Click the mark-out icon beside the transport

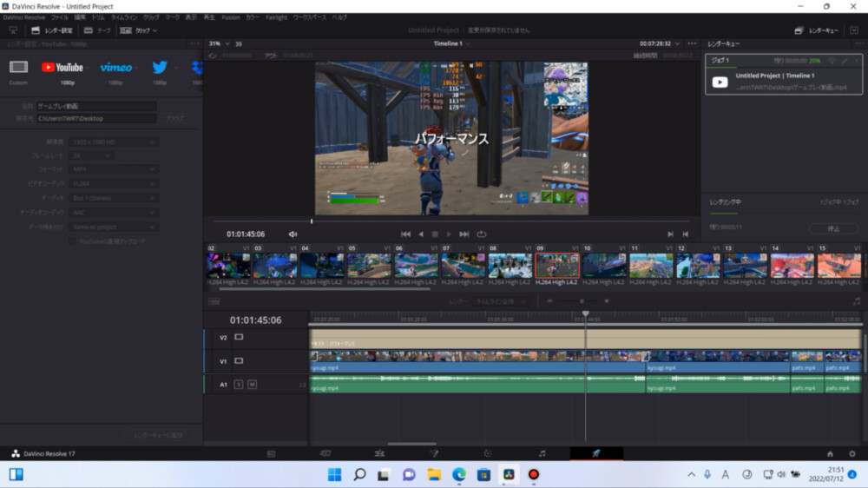pyautogui.click(x=686, y=234)
